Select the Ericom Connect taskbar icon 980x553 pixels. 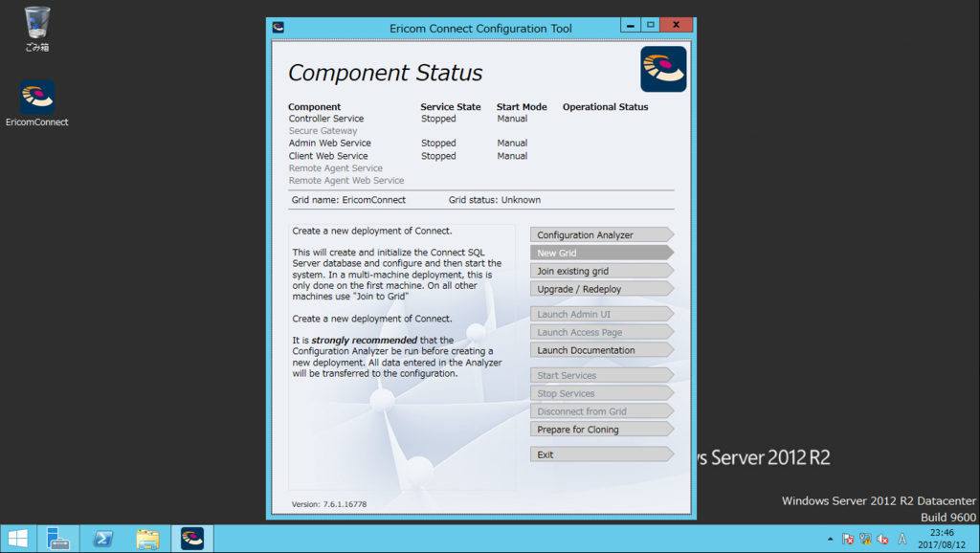click(192, 539)
